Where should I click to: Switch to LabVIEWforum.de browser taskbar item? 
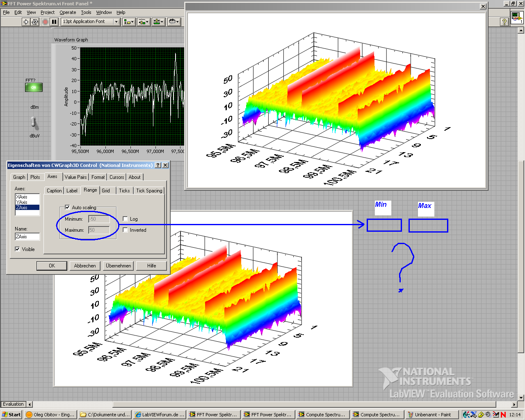(x=160, y=415)
